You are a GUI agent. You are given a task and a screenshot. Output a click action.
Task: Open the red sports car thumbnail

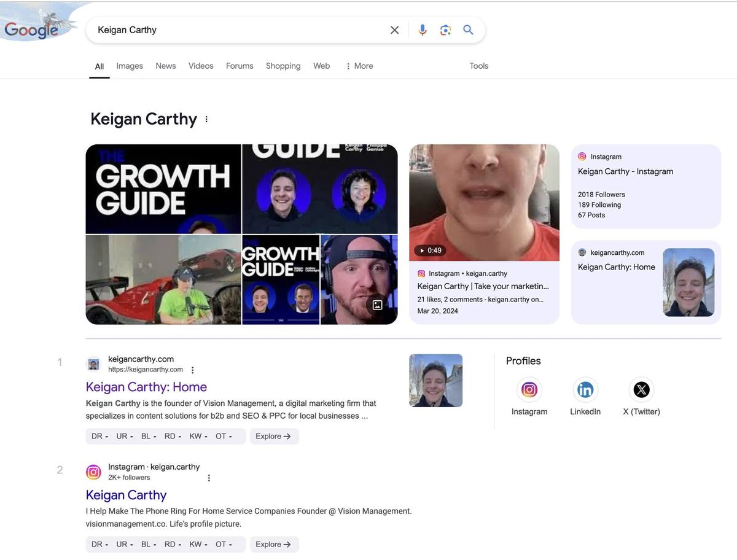[x=163, y=280]
